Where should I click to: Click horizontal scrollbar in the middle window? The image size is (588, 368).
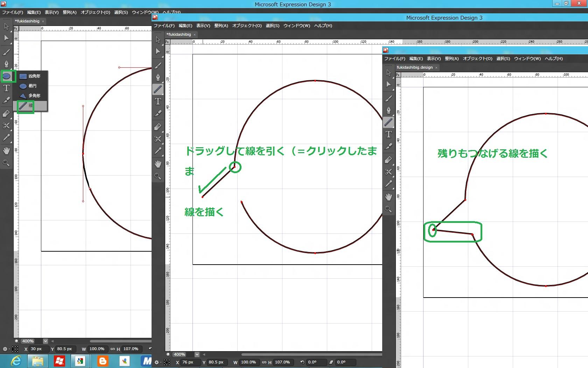(x=311, y=355)
